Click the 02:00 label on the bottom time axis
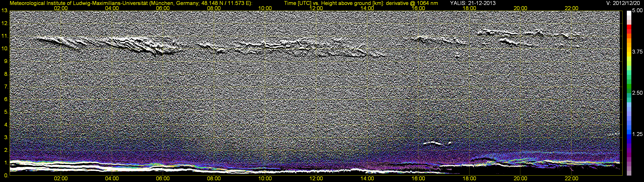 [61, 179]
